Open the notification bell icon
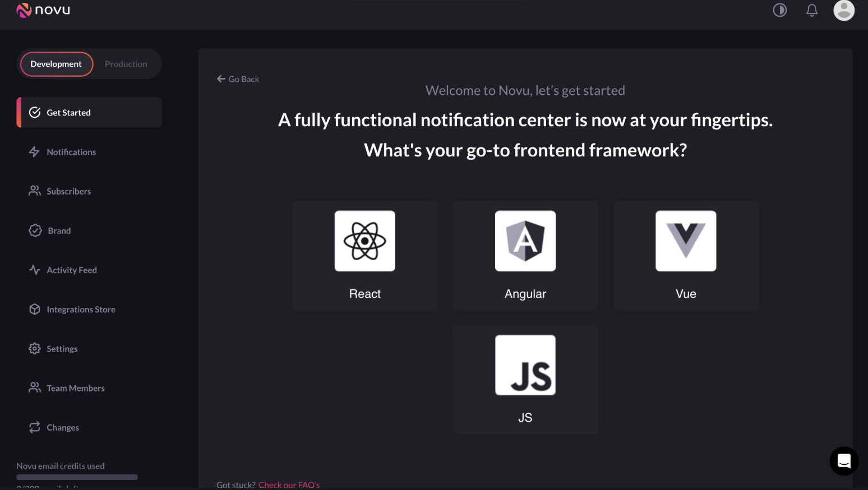This screenshot has width=868, height=490. pos(811,10)
